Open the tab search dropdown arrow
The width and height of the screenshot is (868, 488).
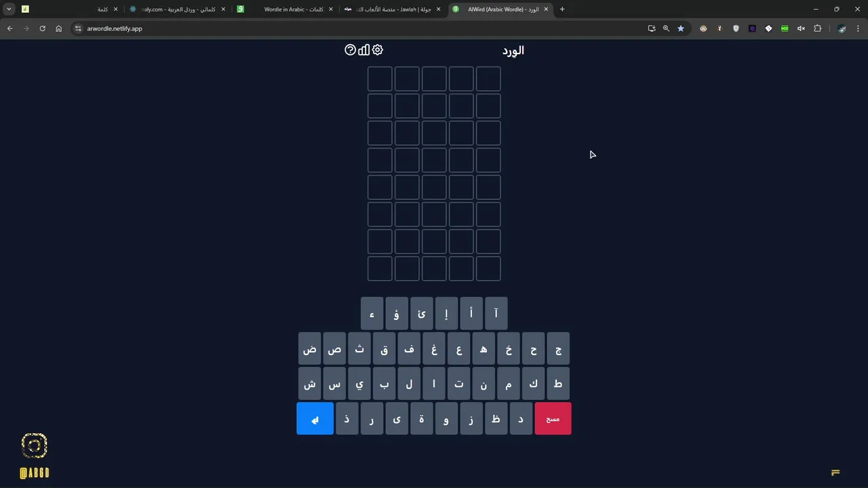[x=9, y=9]
